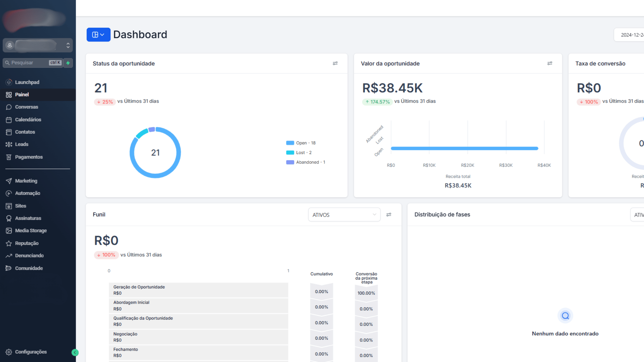Open the Contatos section
Image resolution: width=644 pixels, height=362 pixels.
(25, 132)
